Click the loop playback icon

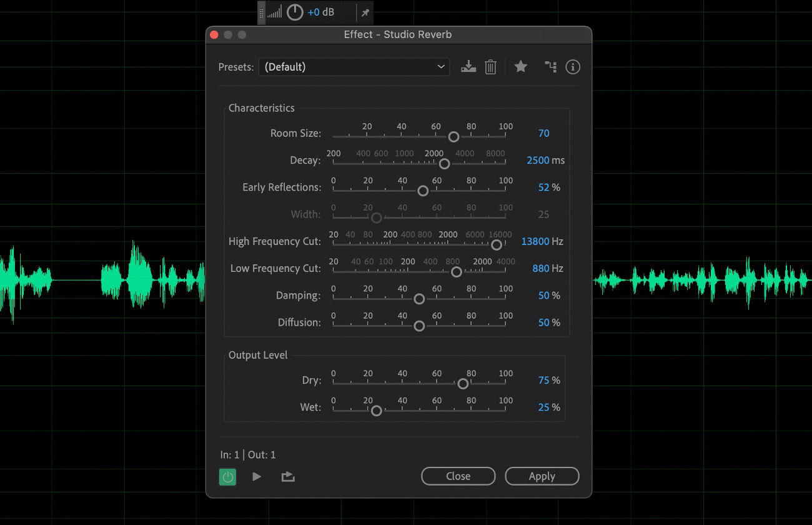coord(287,476)
